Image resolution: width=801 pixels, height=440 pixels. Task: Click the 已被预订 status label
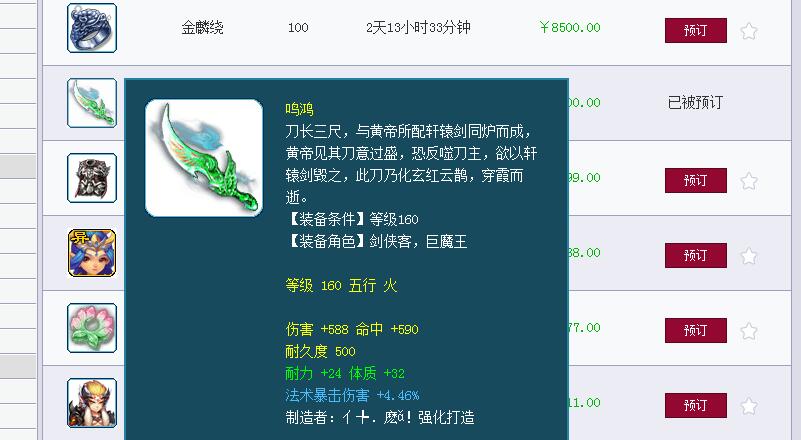pyautogui.click(x=695, y=102)
